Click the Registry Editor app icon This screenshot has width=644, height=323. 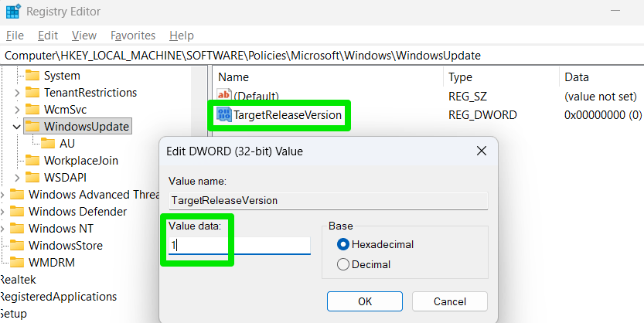point(13,12)
